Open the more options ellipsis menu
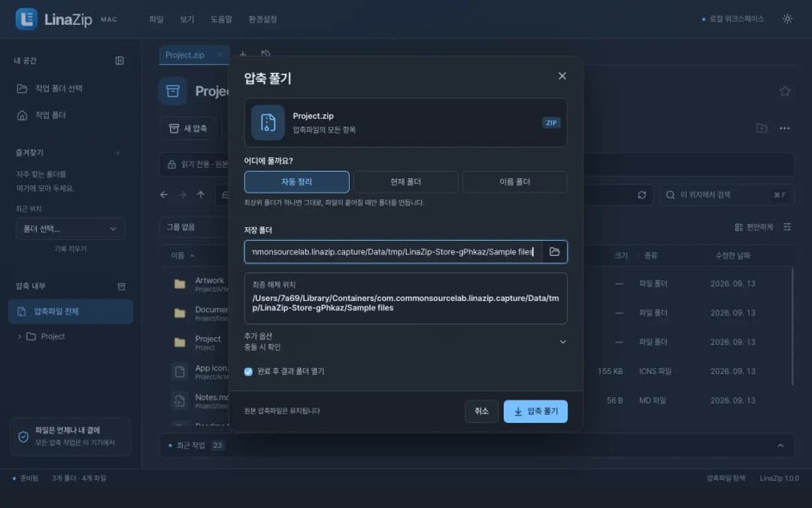Screen dimensions: 812x508 784,128
